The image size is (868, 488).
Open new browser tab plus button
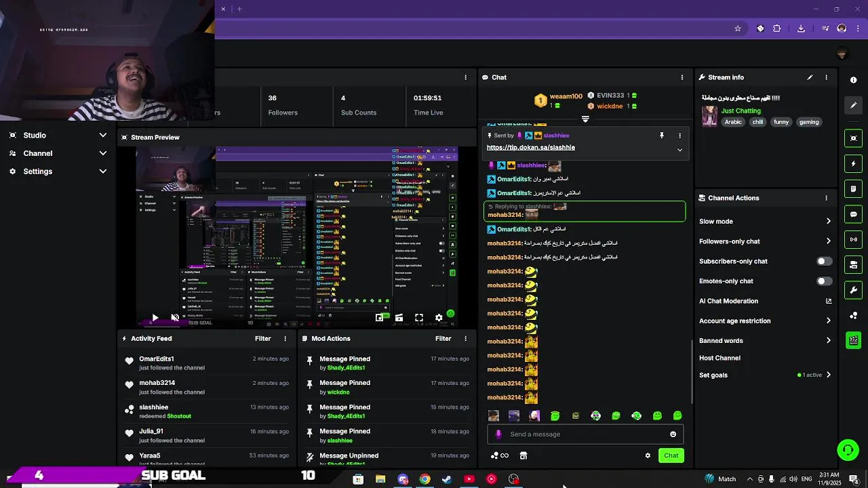click(239, 9)
